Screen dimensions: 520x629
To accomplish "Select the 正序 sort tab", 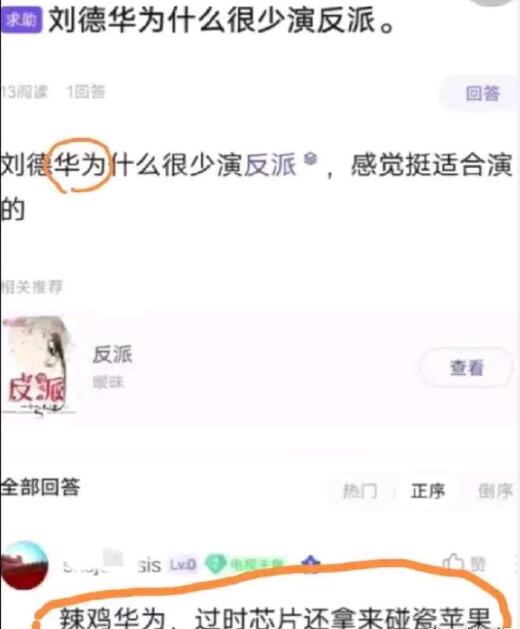I will click(428, 491).
